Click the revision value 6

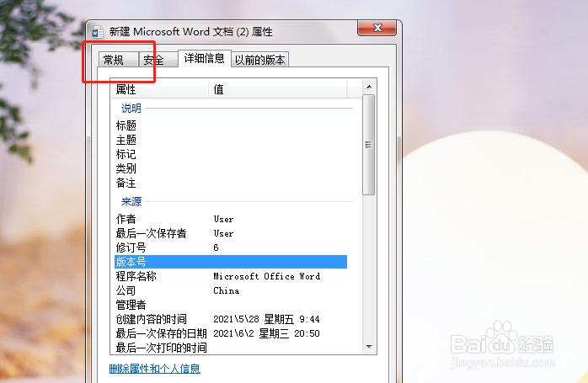pos(216,247)
